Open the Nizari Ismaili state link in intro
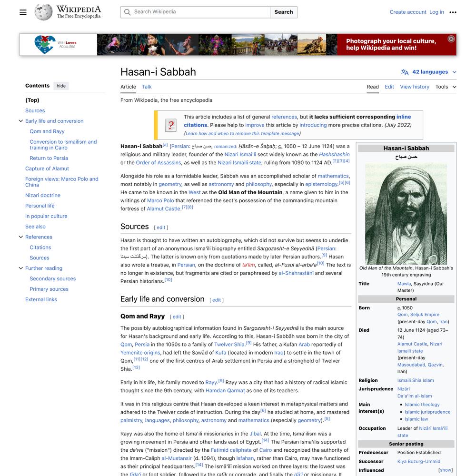476x476 pixels. coord(239,163)
